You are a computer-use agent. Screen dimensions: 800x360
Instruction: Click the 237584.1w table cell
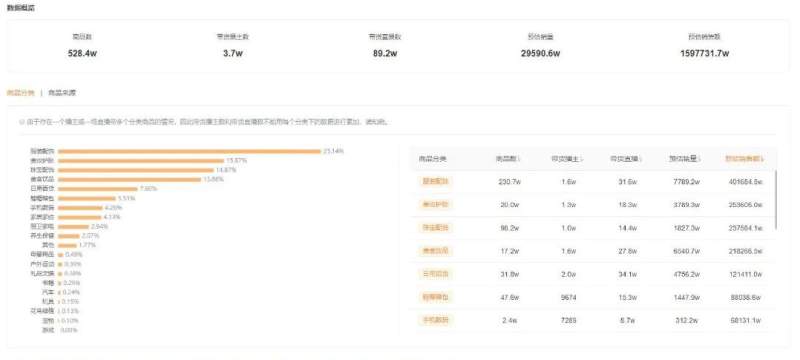click(746, 228)
